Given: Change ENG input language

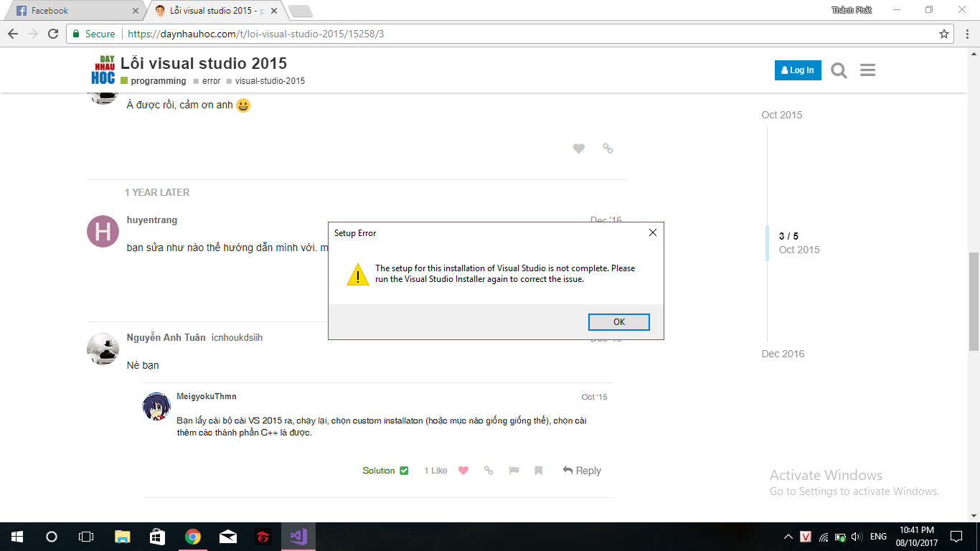Looking at the screenshot, I should (x=878, y=537).
